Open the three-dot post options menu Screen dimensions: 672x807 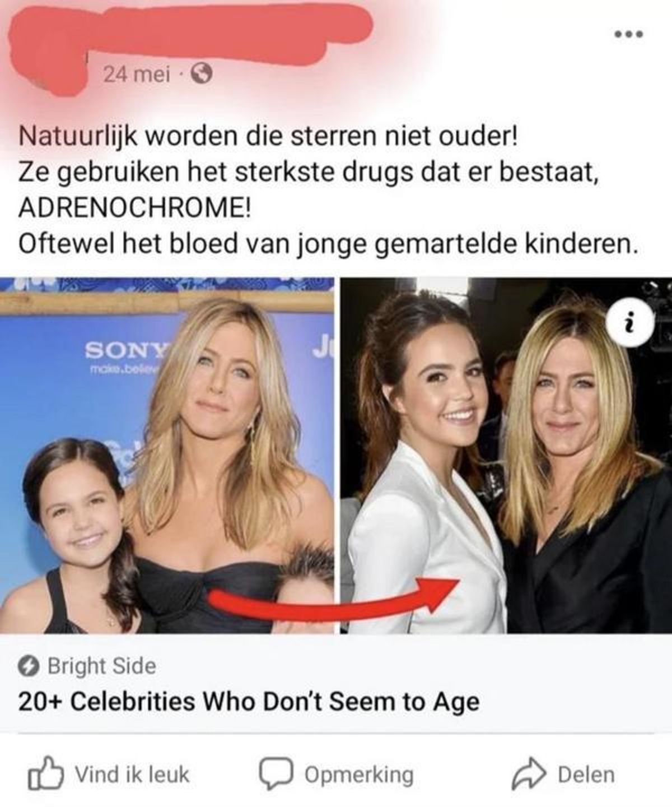pyautogui.click(x=628, y=35)
